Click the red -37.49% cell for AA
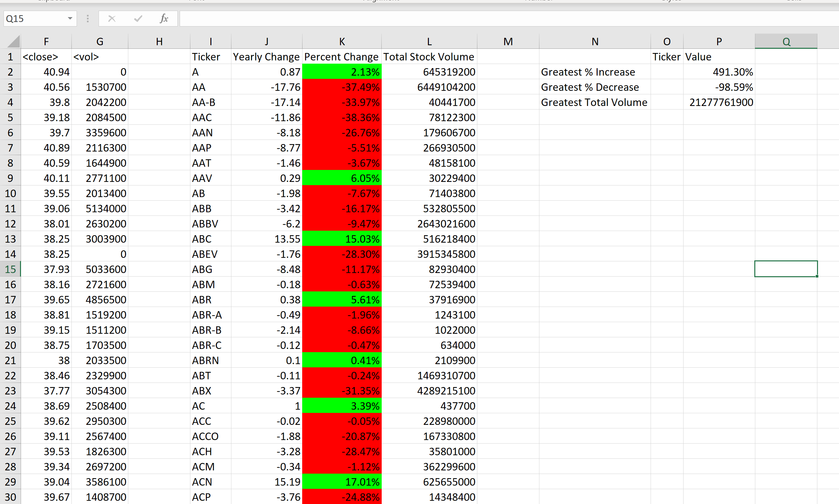Viewport: 839px width, 504px height. tap(342, 87)
